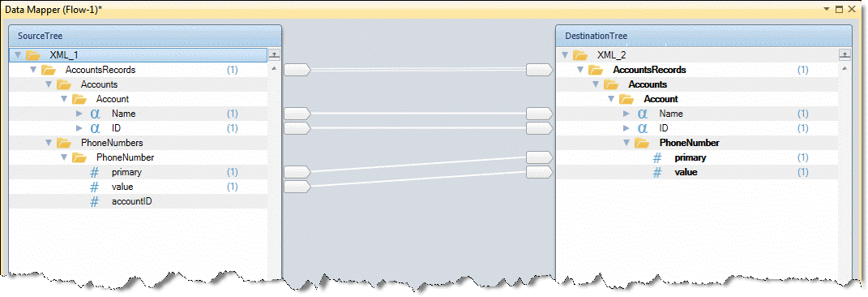Click source connector handle for value mapping
This screenshot has height=297, width=868.
[297, 187]
